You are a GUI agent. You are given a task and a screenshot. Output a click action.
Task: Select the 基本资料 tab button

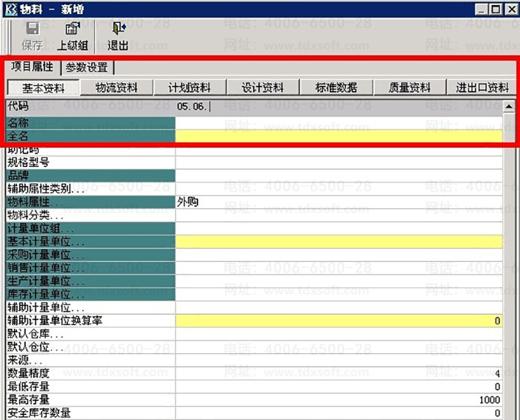tap(43, 88)
